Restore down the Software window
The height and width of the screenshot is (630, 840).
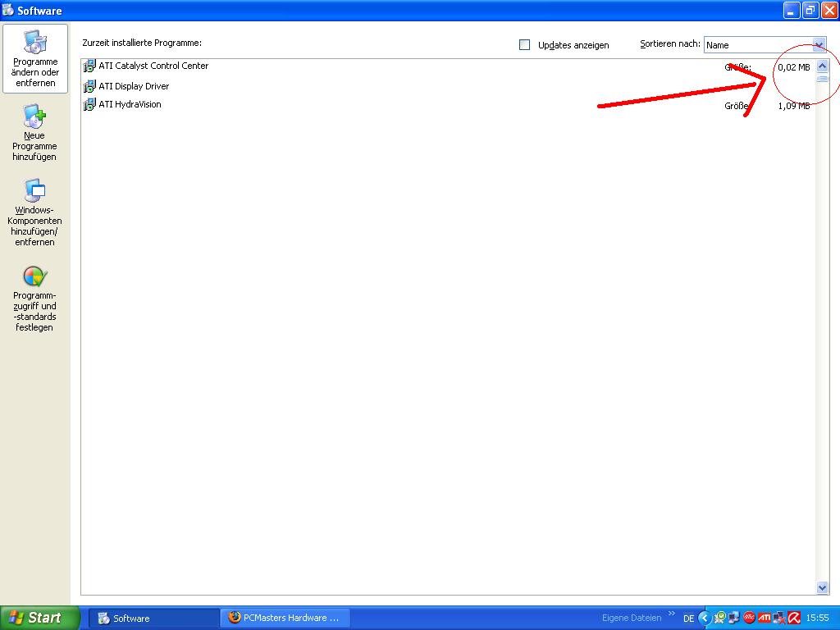810,10
